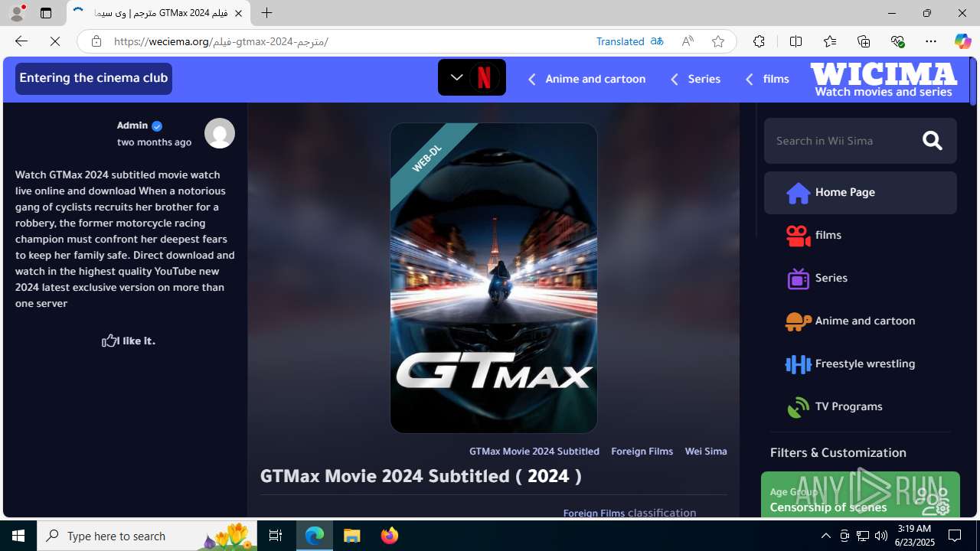Open browser Collections

point(863,41)
